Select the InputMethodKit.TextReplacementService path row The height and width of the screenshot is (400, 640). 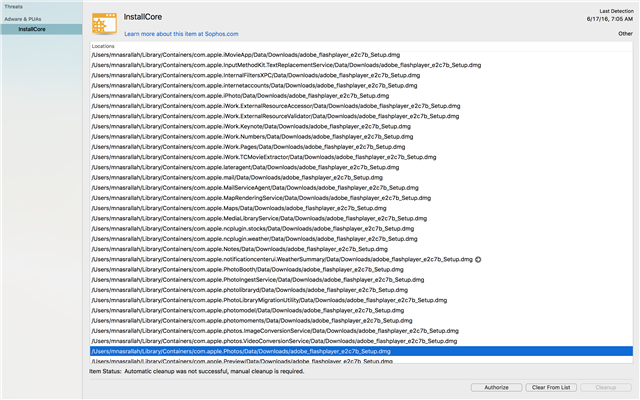[x=361, y=65]
